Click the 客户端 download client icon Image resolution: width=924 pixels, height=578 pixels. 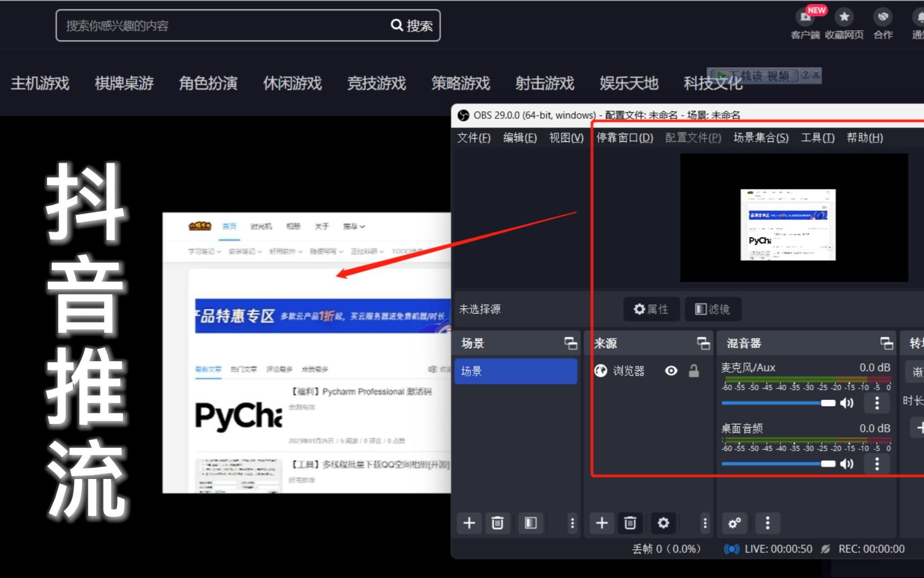[x=805, y=17]
